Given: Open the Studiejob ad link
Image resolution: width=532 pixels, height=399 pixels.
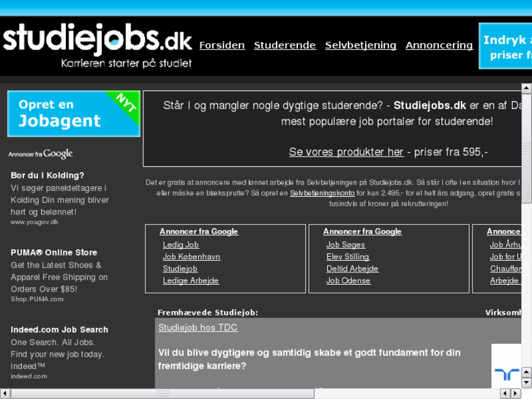Looking at the screenshot, I should [x=180, y=269].
